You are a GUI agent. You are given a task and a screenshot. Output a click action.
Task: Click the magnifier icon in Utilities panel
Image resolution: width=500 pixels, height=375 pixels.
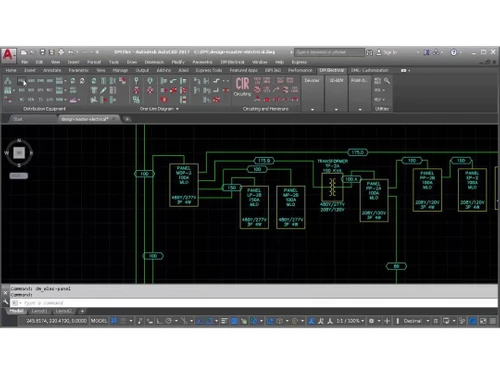coord(387,81)
